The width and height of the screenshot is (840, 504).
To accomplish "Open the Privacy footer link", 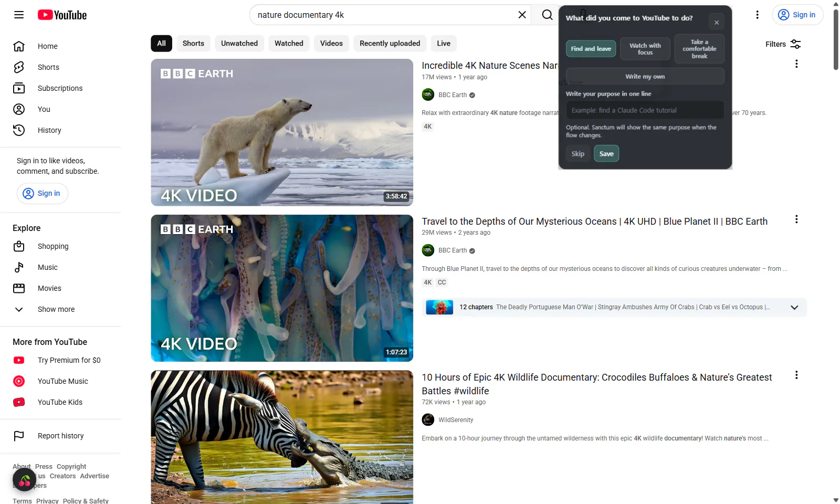I will (47, 501).
